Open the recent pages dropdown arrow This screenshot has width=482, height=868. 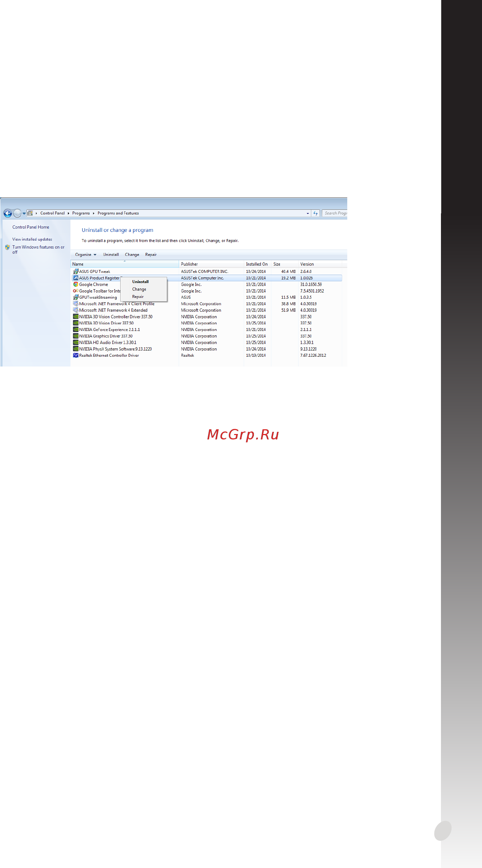pyautogui.click(x=24, y=213)
